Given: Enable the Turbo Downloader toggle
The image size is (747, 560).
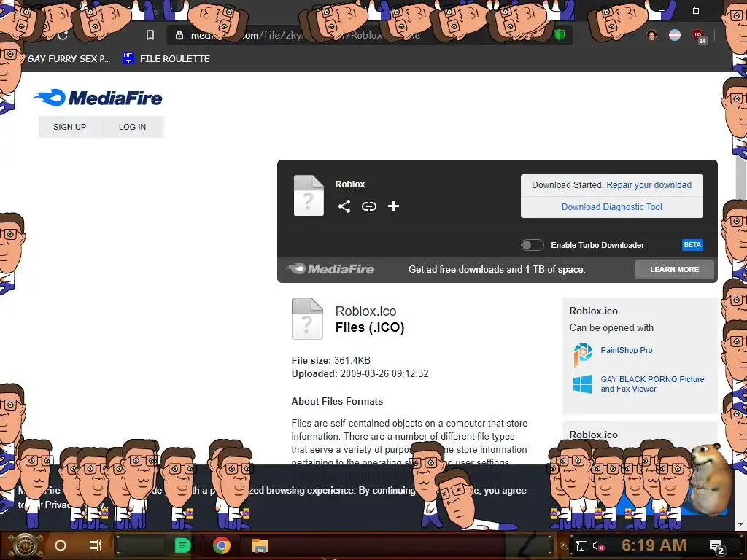Looking at the screenshot, I should (532, 245).
